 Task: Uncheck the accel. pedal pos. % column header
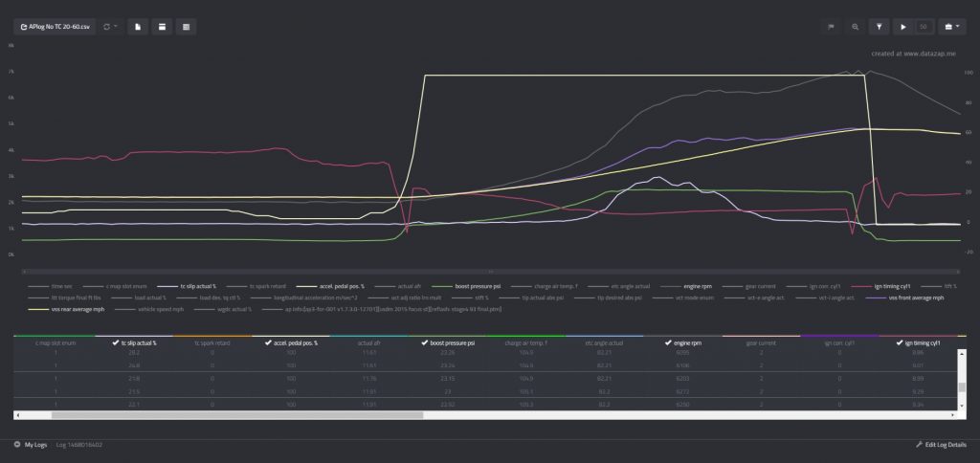point(291,342)
